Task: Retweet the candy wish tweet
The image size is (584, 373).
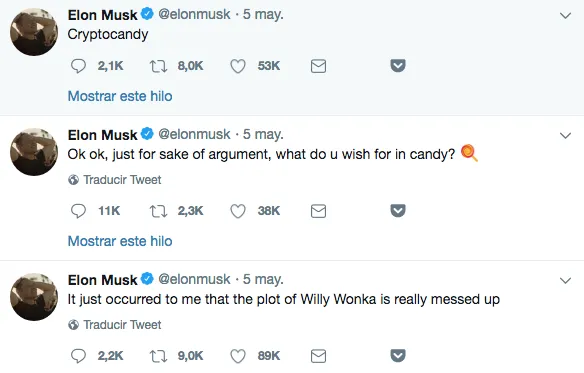Action: click(158, 211)
